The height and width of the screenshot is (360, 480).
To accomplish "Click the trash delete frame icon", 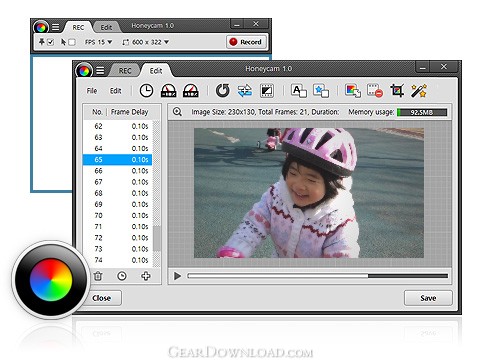I will 98,276.
